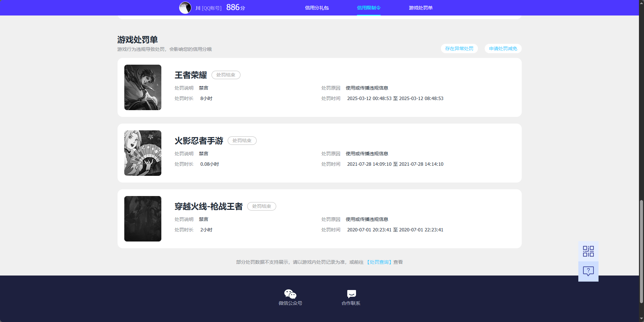The image size is (644, 322).
Task: Open the 【处罚查询】 link at page bottom
Action: click(379, 262)
